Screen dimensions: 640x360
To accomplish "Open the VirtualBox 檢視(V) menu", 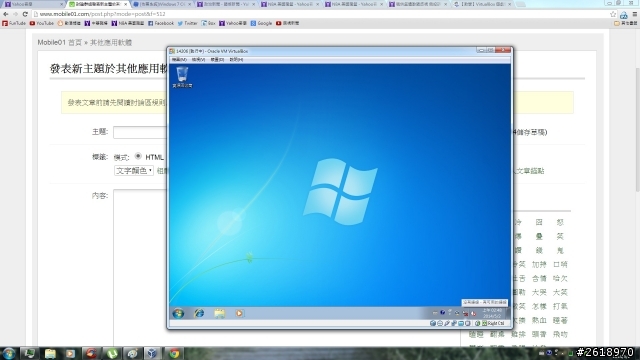I will [x=198, y=60].
